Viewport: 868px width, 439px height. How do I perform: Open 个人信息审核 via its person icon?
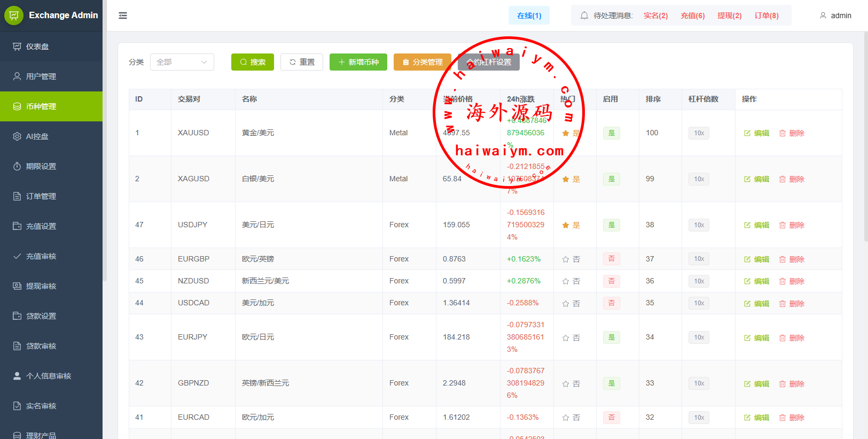click(17, 376)
